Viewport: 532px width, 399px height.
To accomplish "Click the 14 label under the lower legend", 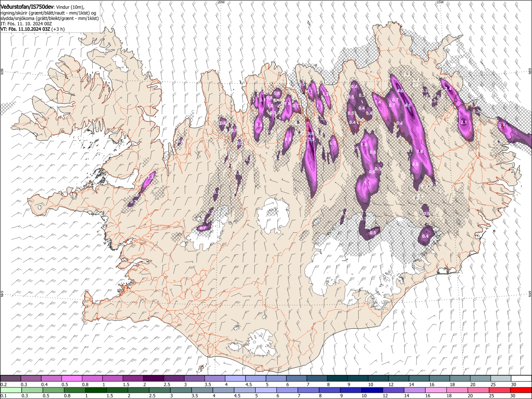I will pyautogui.click(x=407, y=396).
